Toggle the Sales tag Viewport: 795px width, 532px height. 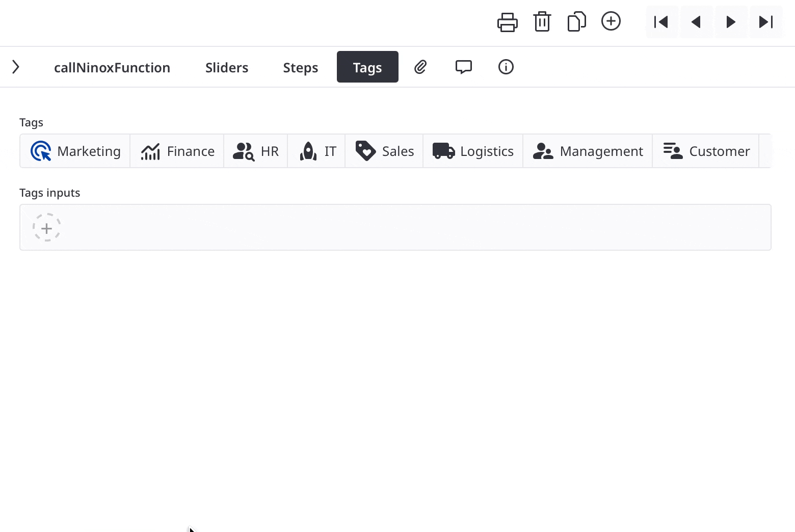click(384, 151)
